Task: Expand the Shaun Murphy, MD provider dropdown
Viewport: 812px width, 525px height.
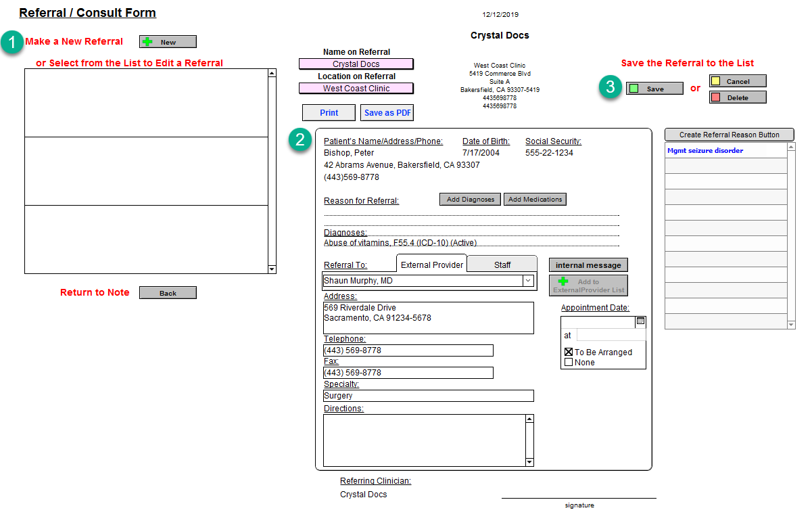Action: click(x=527, y=281)
